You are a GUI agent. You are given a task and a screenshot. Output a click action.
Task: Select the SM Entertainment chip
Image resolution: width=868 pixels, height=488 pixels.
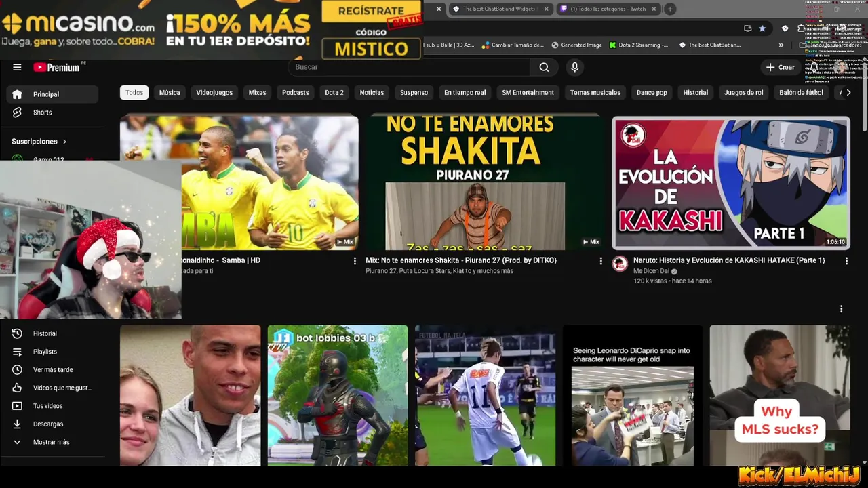(528, 92)
